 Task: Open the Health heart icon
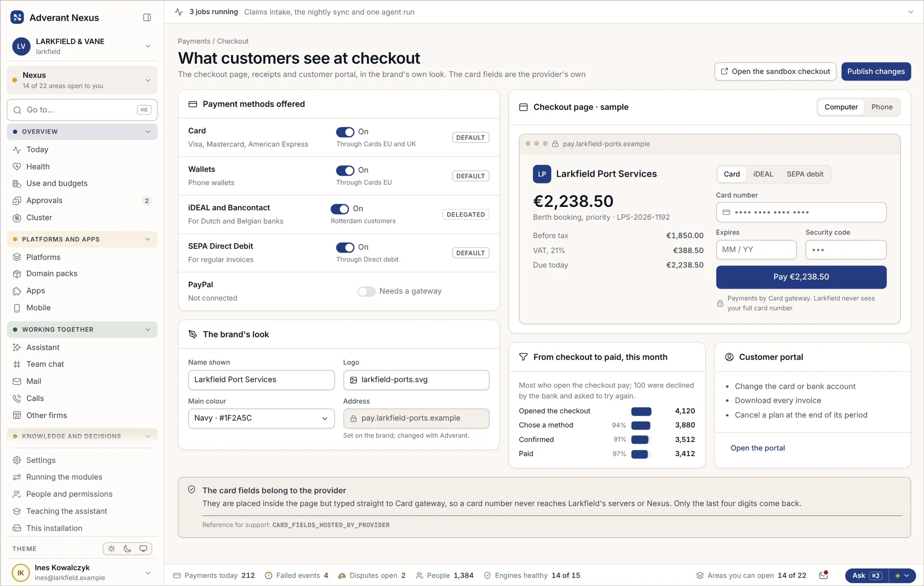[17, 167]
